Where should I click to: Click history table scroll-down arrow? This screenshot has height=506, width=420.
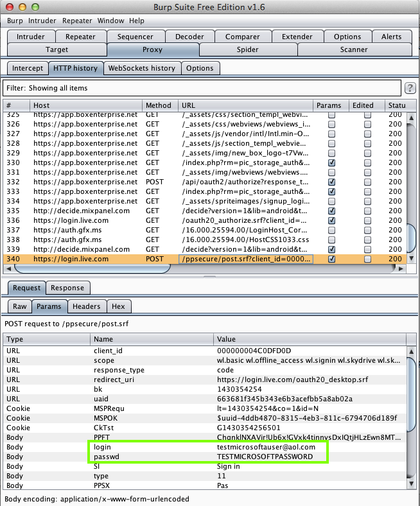pos(411,258)
